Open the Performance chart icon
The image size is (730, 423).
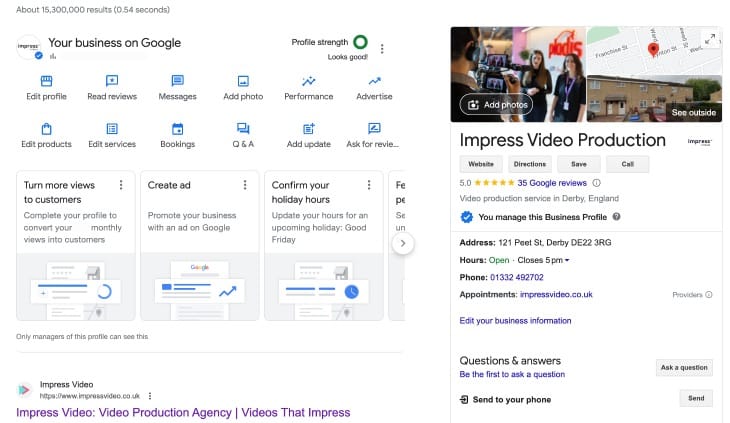click(308, 81)
